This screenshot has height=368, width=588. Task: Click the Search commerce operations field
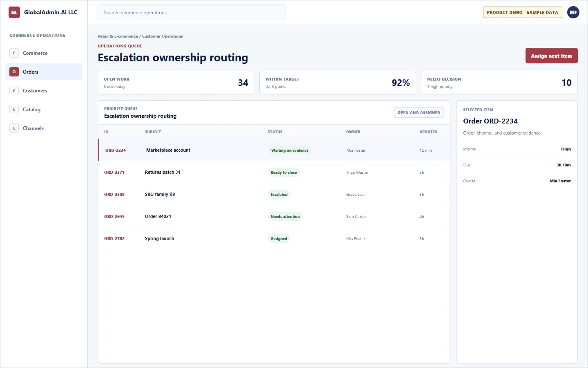[x=191, y=13]
